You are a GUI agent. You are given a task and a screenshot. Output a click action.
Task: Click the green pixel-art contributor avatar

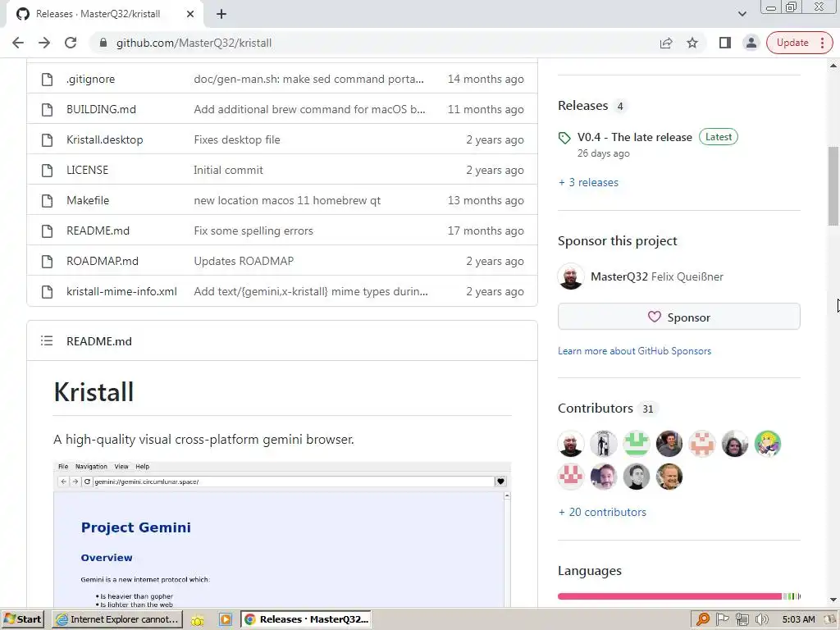tap(637, 444)
